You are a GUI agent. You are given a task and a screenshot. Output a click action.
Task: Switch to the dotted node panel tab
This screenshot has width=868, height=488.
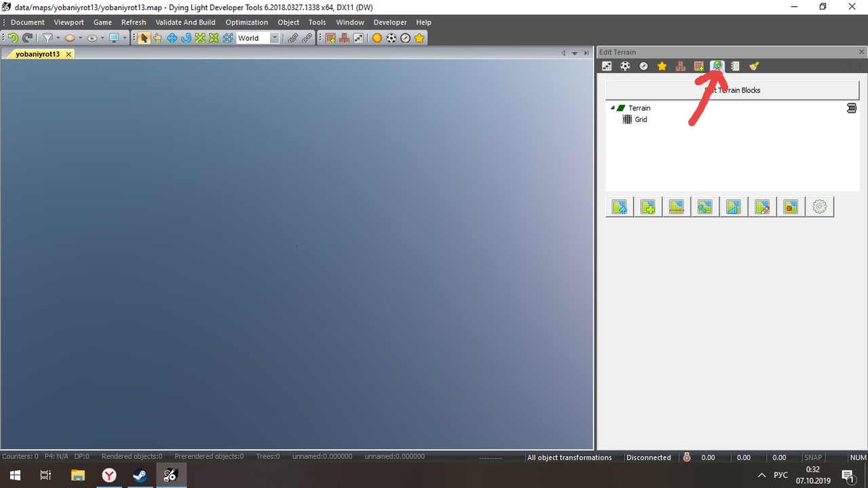point(607,66)
